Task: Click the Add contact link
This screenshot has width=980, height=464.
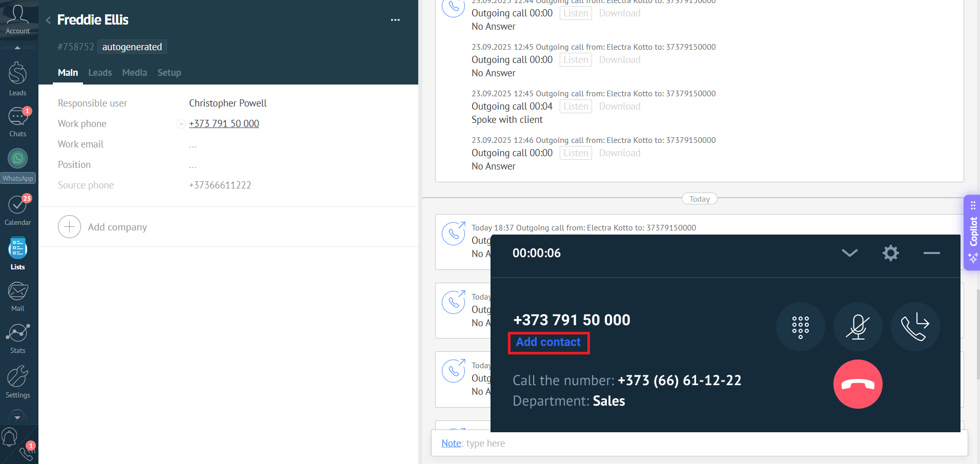Action: coord(548,343)
